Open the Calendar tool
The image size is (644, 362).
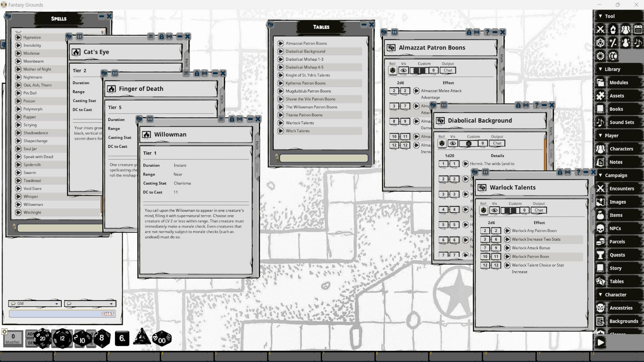coord(638,29)
